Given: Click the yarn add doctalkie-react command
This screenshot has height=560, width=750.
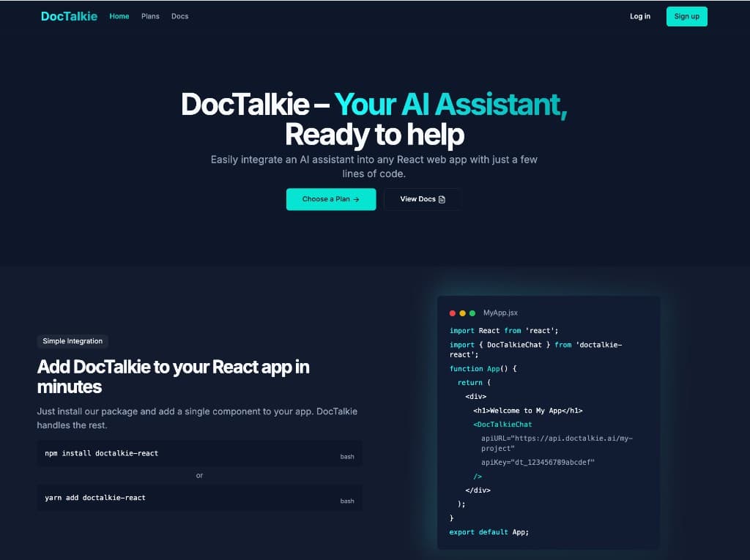Looking at the screenshot, I should coord(95,498).
